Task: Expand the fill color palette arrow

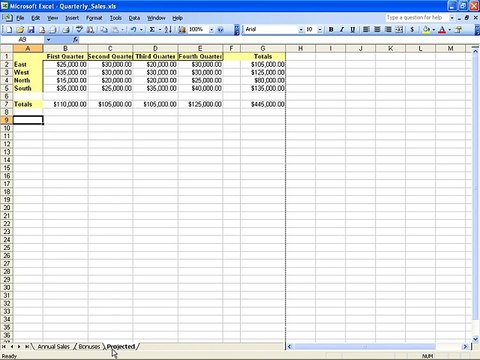Action: [x=434, y=30]
